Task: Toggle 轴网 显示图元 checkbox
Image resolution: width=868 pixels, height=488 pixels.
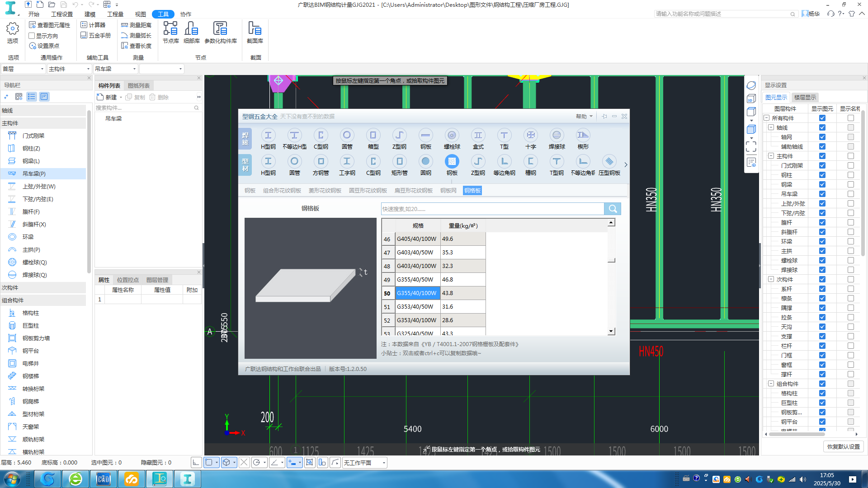Action: (822, 137)
